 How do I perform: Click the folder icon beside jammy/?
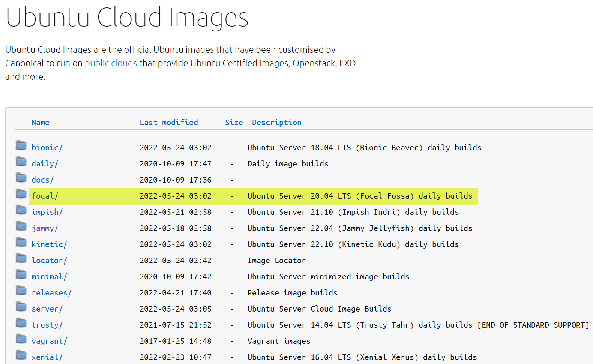tap(21, 226)
